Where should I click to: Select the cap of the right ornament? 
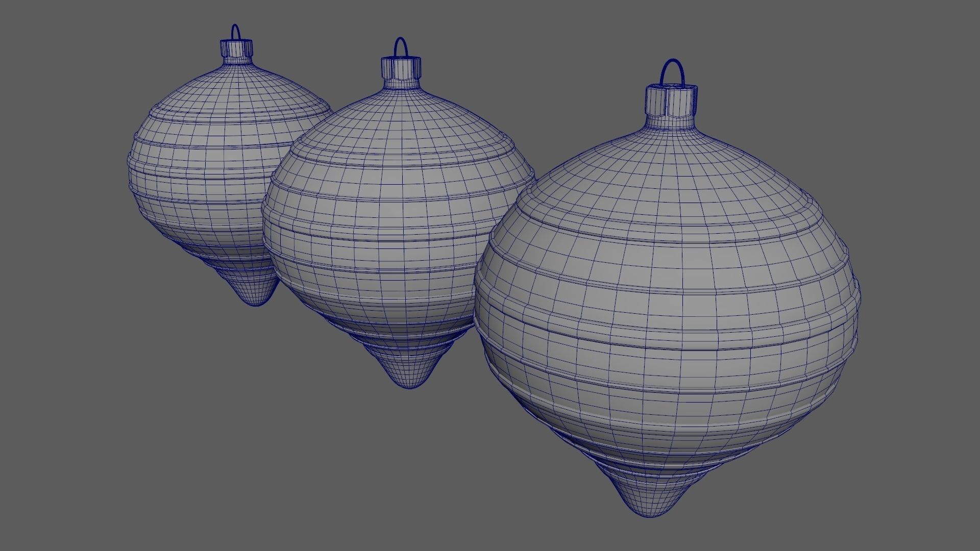coord(671,100)
